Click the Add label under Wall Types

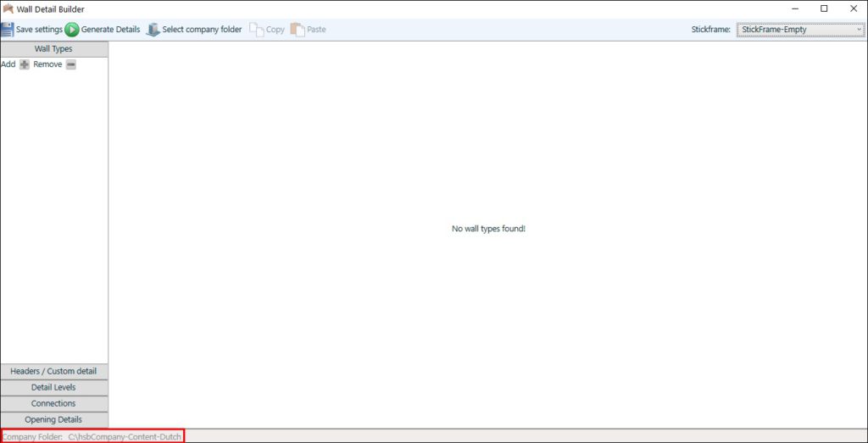(8, 64)
